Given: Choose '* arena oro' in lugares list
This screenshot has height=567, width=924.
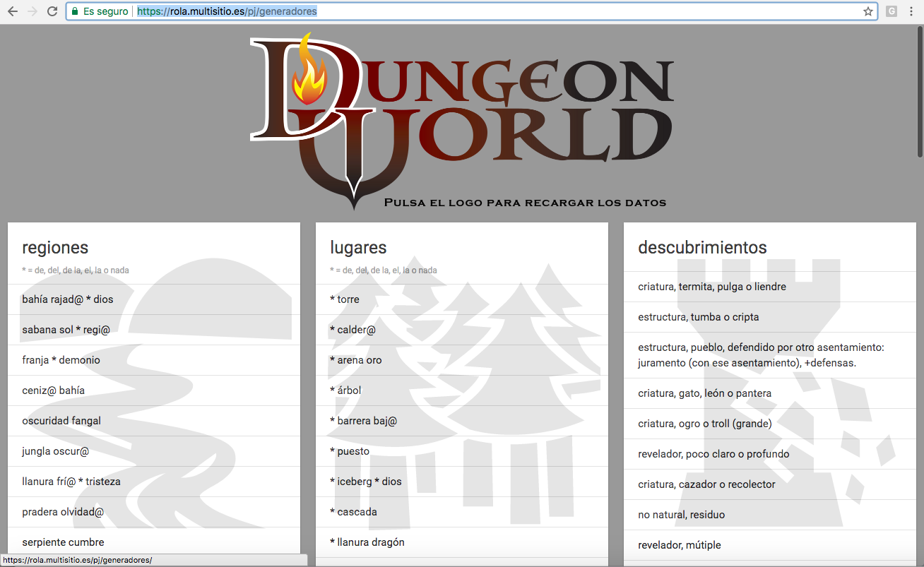Looking at the screenshot, I should [356, 360].
